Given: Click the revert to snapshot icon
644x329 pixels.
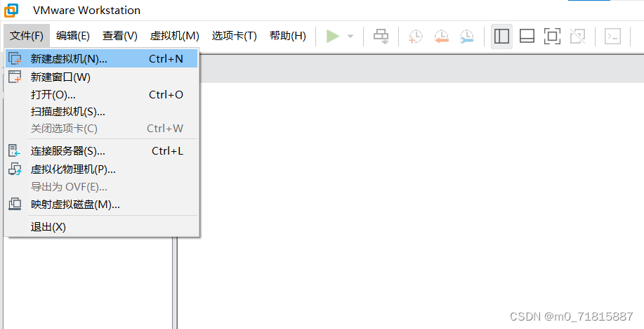Looking at the screenshot, I should point(441,36).
